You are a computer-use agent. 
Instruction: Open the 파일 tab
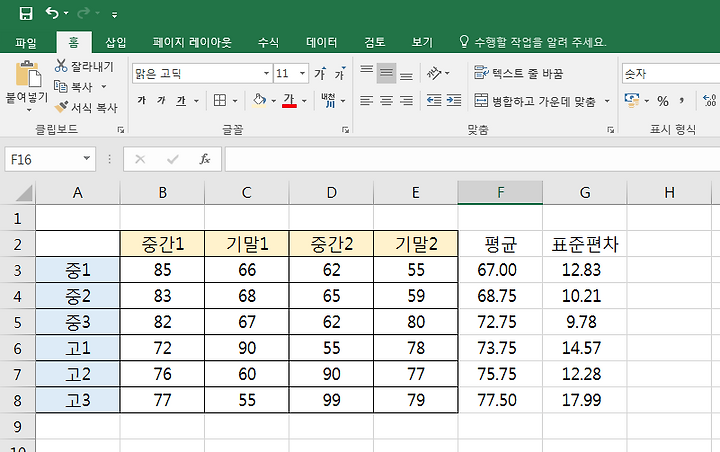26,43
